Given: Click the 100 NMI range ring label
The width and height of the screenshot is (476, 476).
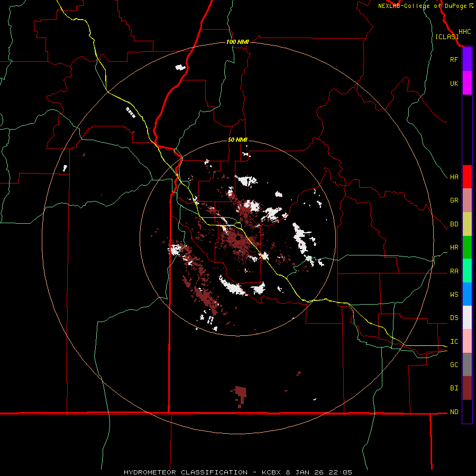Looking at the screenshot, I should (237, 42).
